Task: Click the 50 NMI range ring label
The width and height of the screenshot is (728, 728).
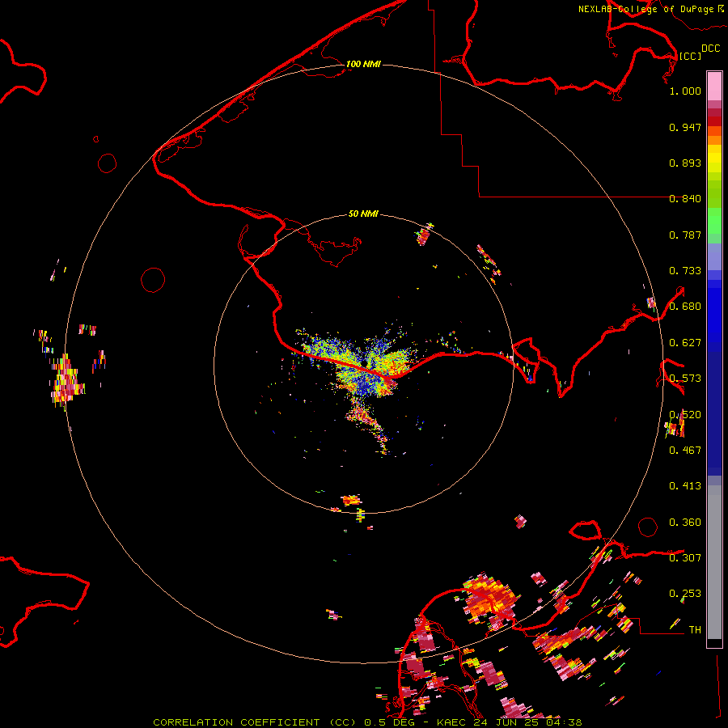Action: (x=363, y=214)
